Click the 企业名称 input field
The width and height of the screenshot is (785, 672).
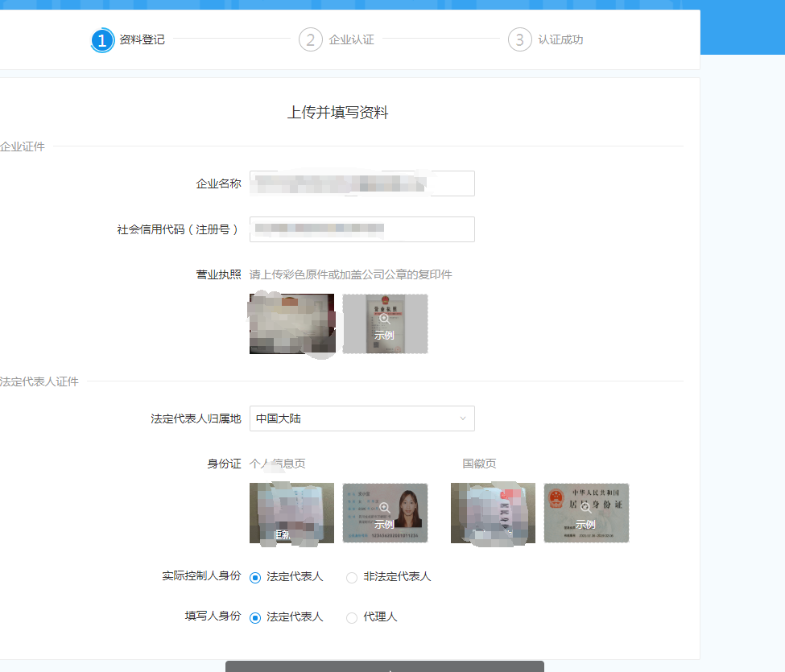(362, 183)
